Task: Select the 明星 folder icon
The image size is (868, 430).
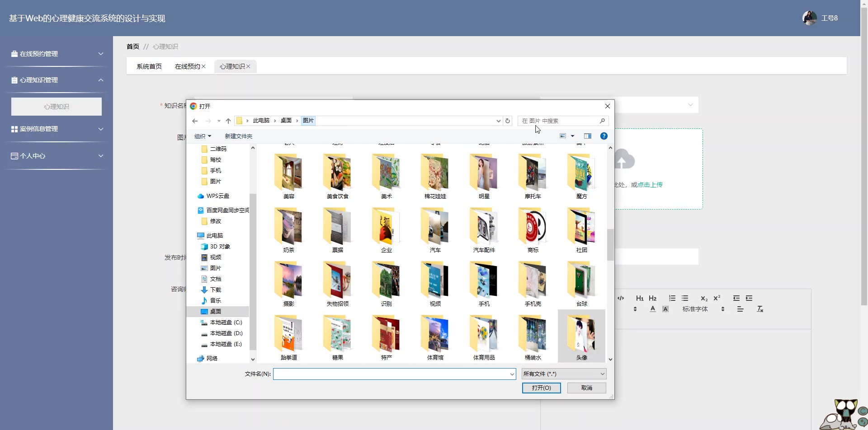Action: coord(484,173)
